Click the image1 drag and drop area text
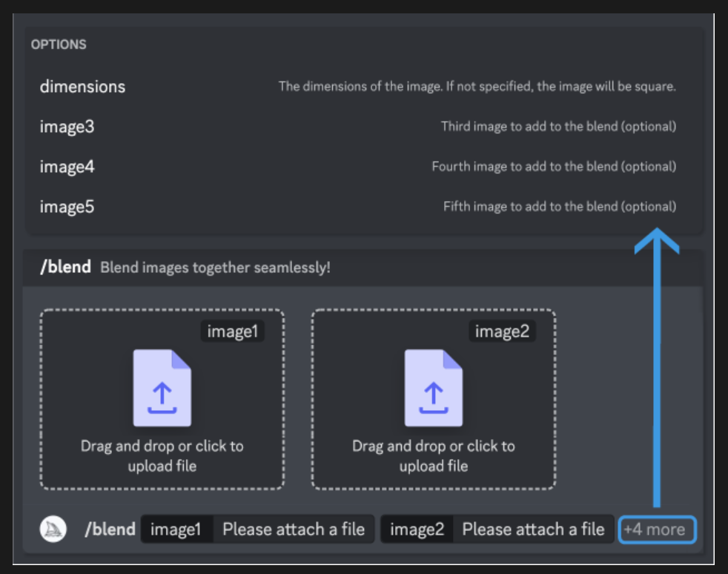The height and width of the screenshot is (574, 728). point(162,455)
